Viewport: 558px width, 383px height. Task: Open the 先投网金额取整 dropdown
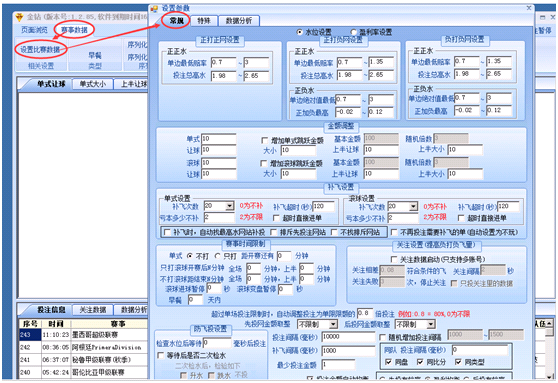click(x=333, y=324)
